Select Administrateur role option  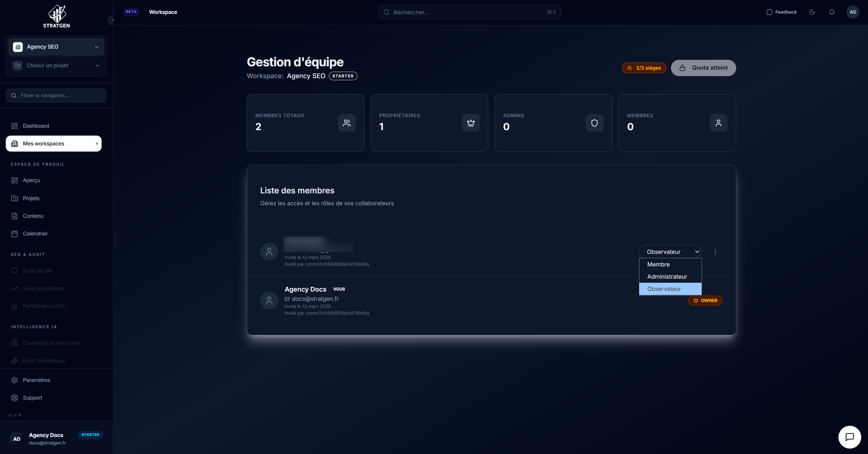(x=667, y=277)
